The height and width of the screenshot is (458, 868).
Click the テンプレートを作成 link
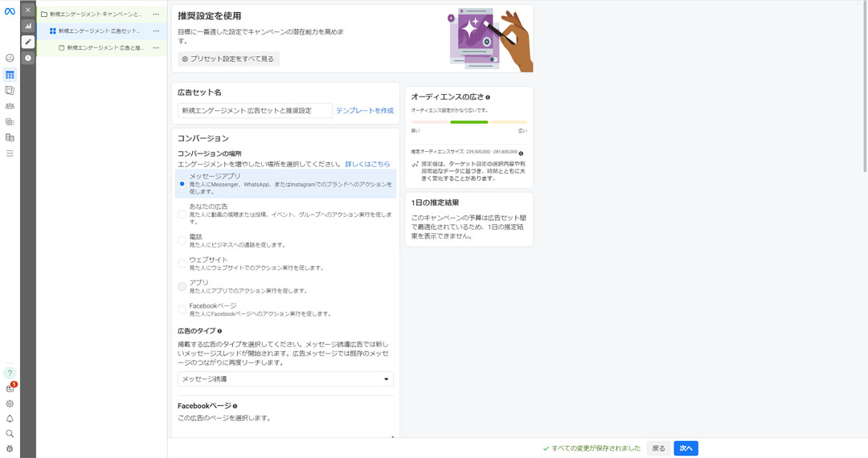coord(365,111)
